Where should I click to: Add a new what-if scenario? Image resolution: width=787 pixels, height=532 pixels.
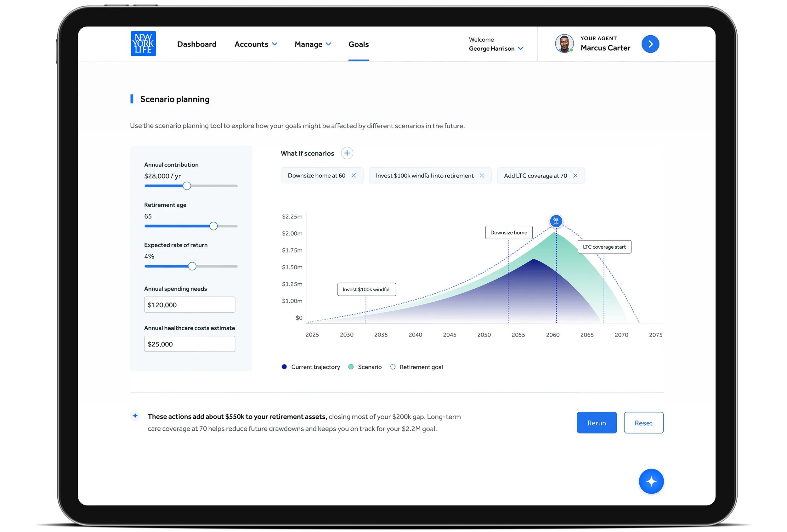pos(347,153)
